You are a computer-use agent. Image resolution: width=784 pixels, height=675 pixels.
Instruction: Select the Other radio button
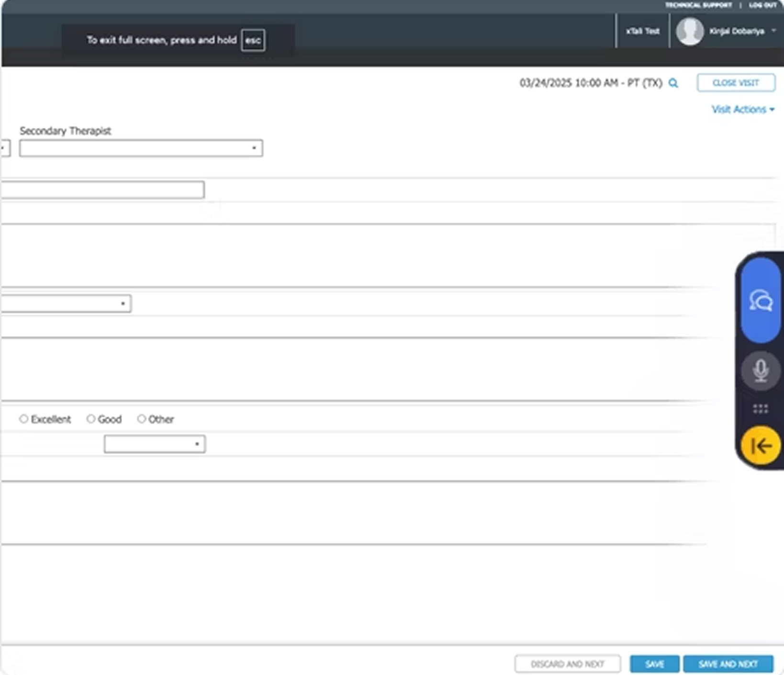point(141,419)
